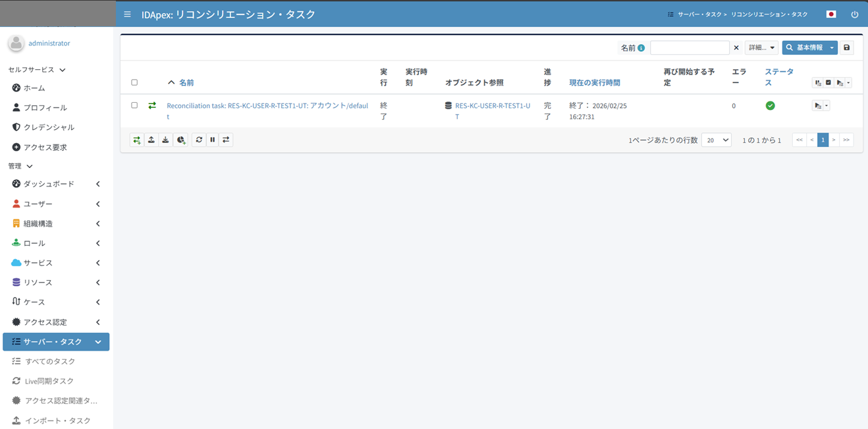Click the refresh icon in the bottom toolbar
Screen dimensions: 868x429
(199, 140)
